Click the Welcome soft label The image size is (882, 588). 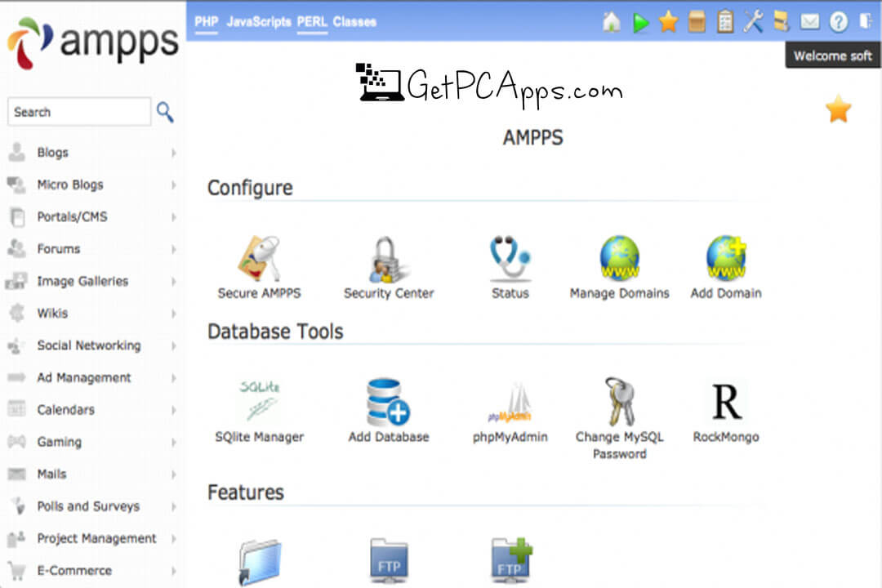point(832,56)
